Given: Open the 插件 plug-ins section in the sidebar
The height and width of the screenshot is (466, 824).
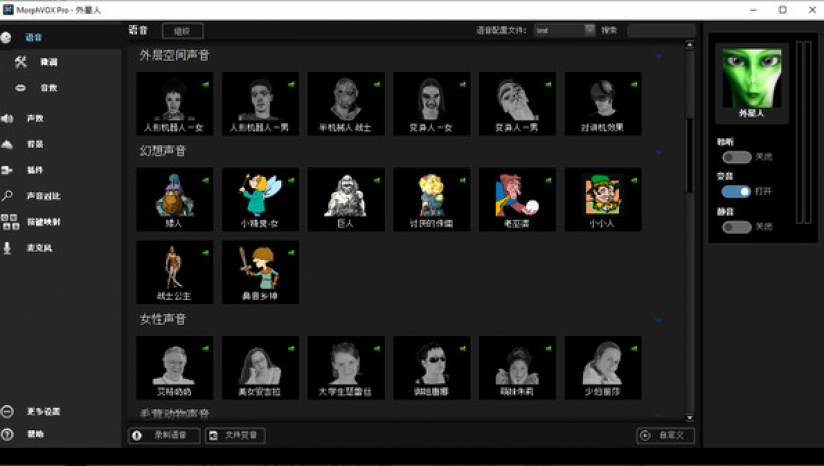Looking at the screenshot, I should coord(35,170).
